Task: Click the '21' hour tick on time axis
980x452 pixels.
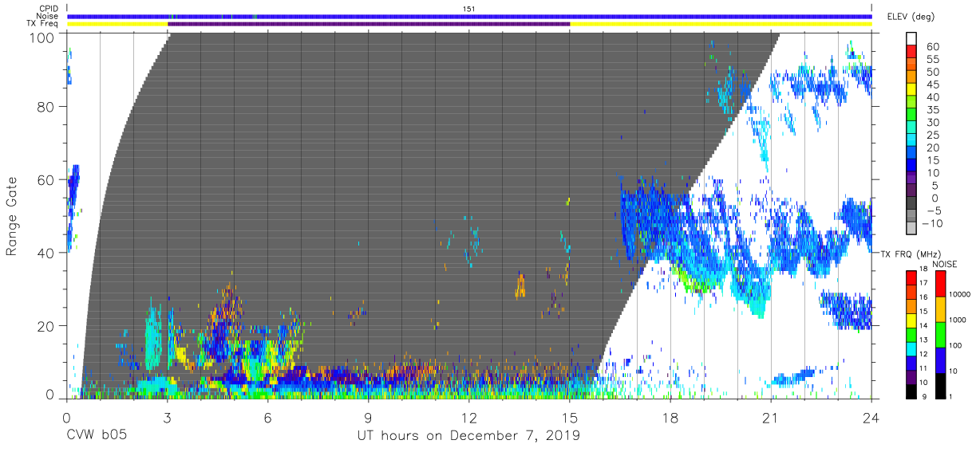Action: coord(770,417)
